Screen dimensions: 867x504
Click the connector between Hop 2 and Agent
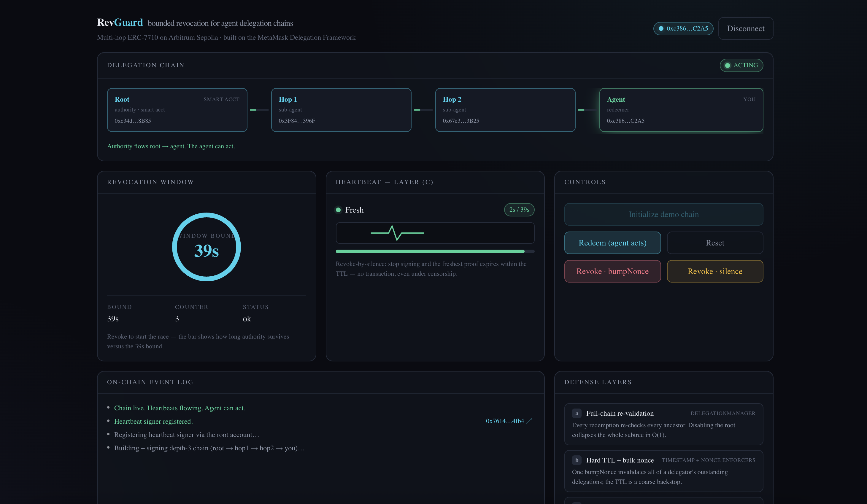587,110
